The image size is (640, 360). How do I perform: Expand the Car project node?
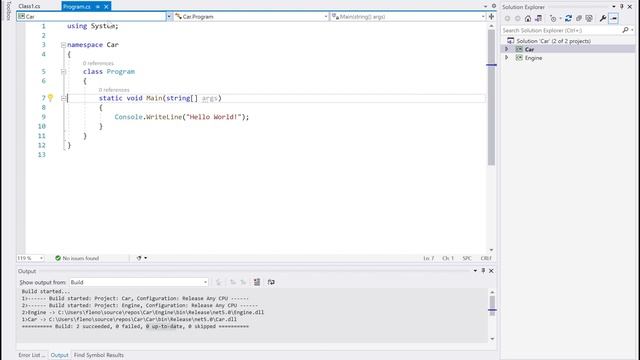coord(507,49)
